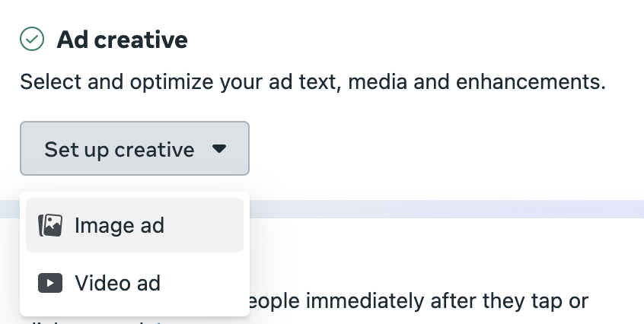Click the empty area of the Video ad row
This screenshot has height=324, width=644.
click(x=202, y=283)
